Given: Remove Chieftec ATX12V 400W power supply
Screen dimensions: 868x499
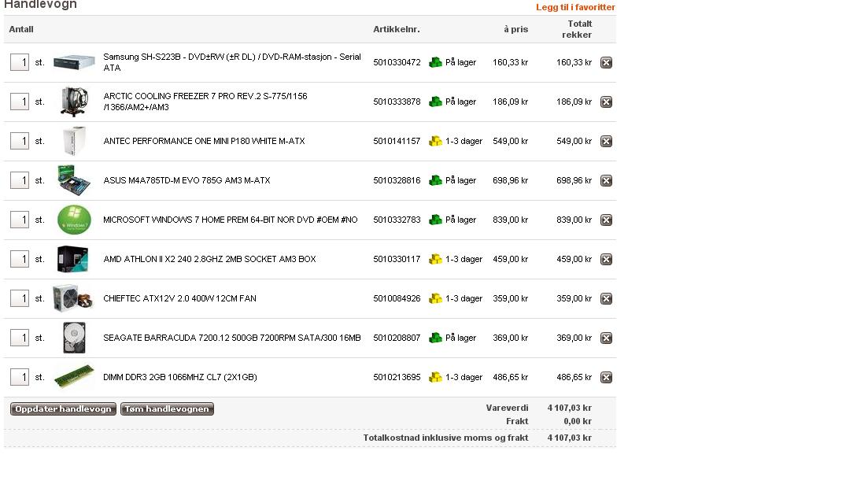Looking at the screenshot, I should point(606,298).
